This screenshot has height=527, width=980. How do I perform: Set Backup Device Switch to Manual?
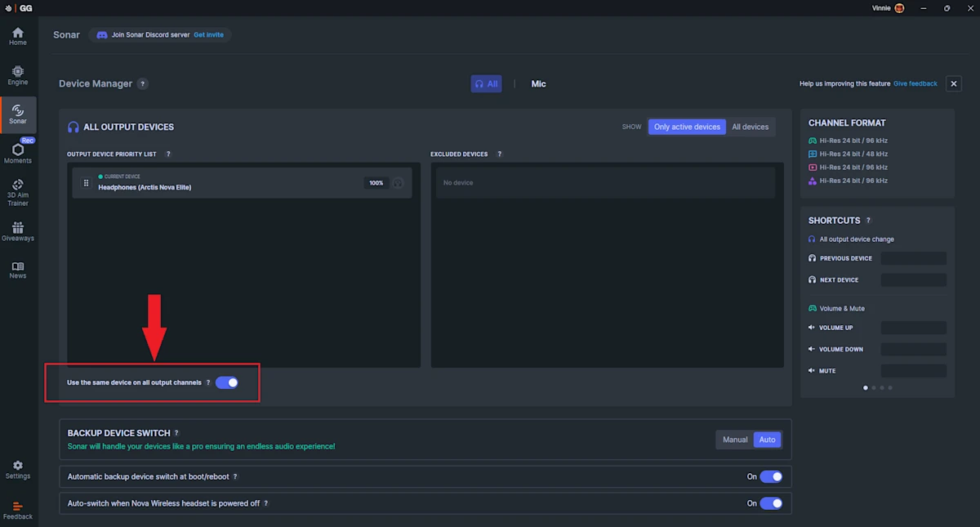point(734,439)
